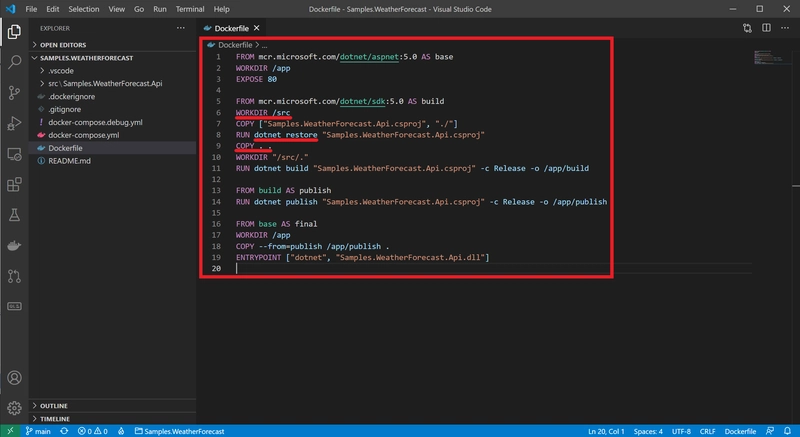Open the Edit menu
Screen dimensions: 800x437
[x=53, y=9]
